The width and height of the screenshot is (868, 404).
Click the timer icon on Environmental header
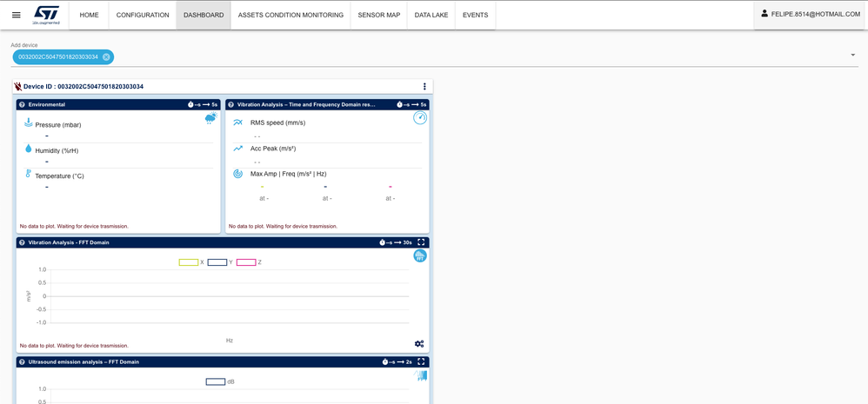pyautogui.click(x=190, y=104)
